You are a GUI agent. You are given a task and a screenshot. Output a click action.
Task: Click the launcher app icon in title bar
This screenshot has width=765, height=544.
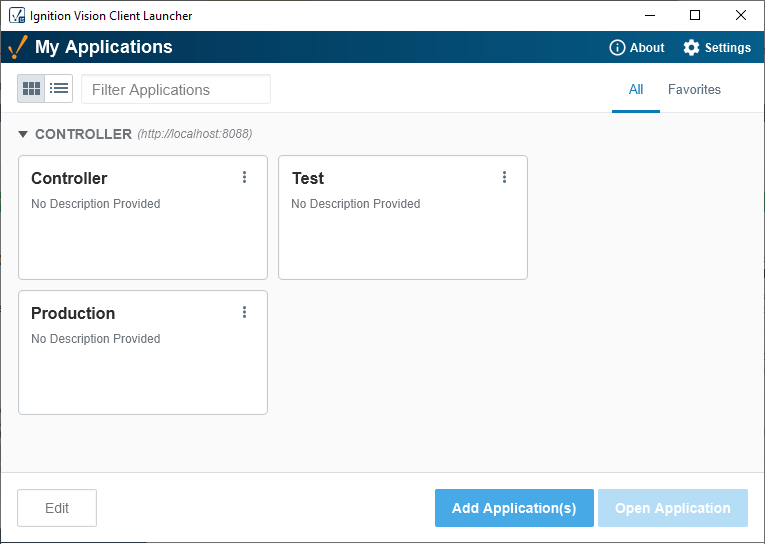pos(17,15)
